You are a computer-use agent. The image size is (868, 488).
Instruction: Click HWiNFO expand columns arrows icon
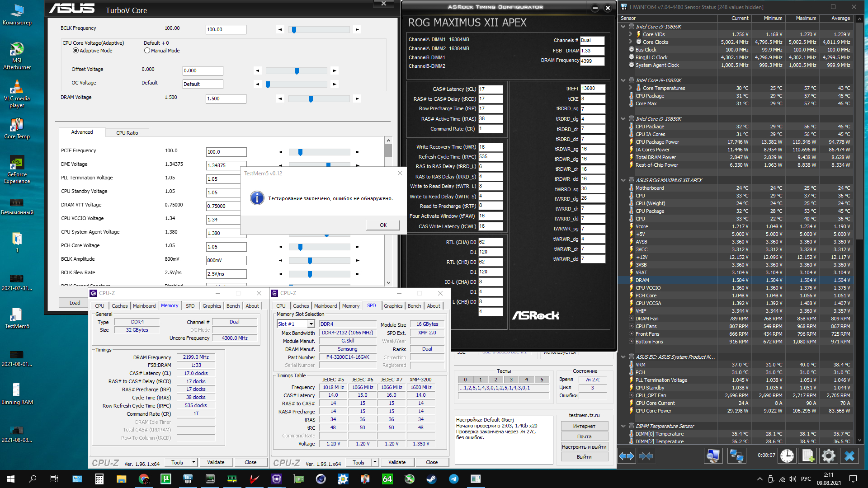tap(627, 456)
